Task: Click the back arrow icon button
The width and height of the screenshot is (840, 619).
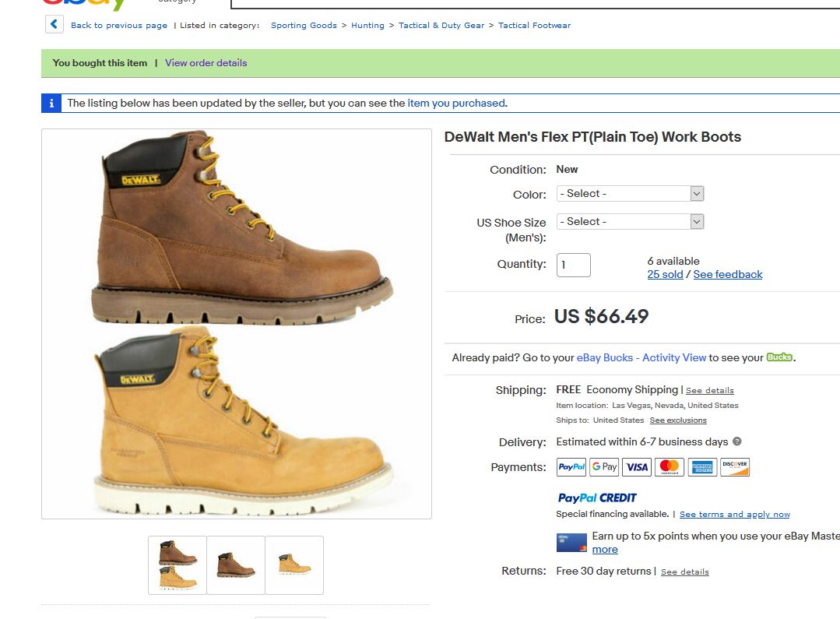Action: click(x=54, y=24)
